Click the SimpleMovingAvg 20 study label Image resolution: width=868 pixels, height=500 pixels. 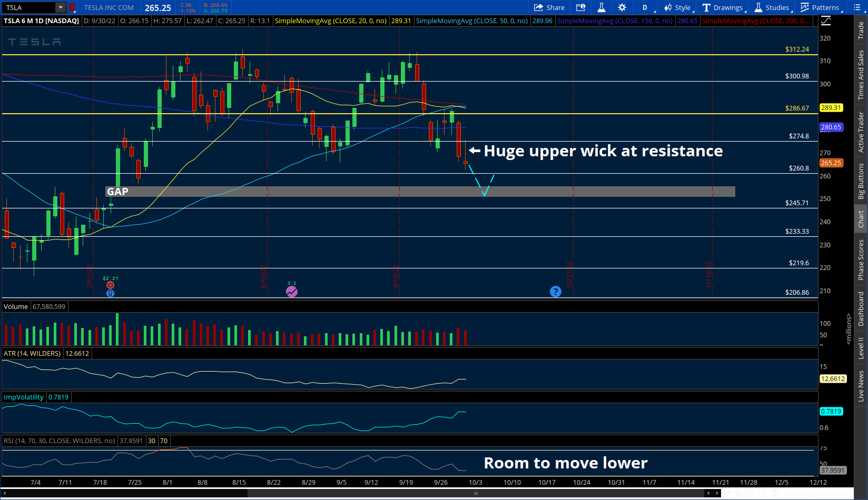tap(331, 21)
